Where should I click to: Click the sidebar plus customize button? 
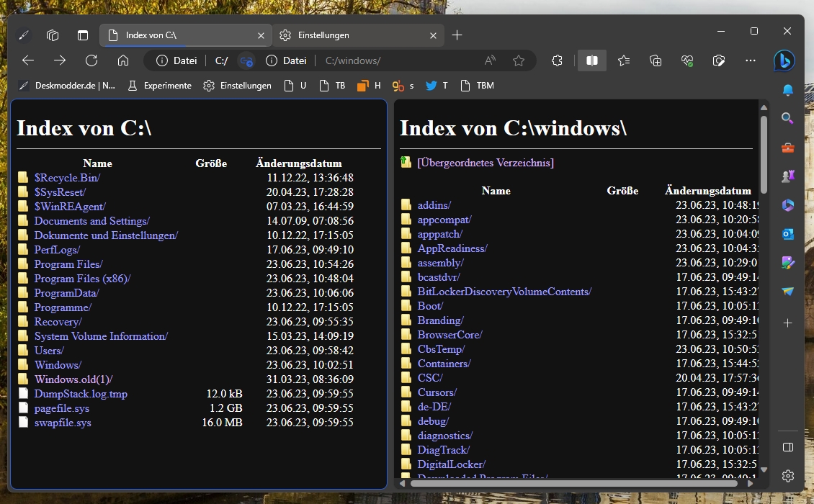[x=787, y=323]
